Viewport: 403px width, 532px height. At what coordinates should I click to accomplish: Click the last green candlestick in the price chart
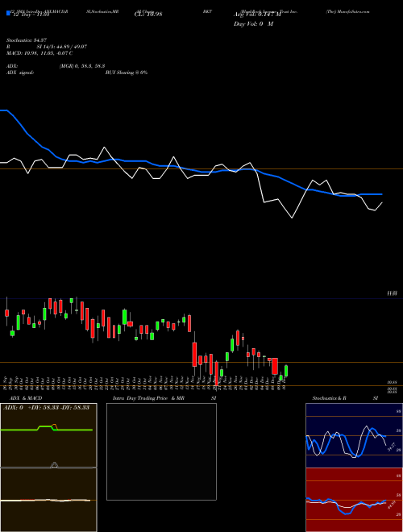point(286,371)
